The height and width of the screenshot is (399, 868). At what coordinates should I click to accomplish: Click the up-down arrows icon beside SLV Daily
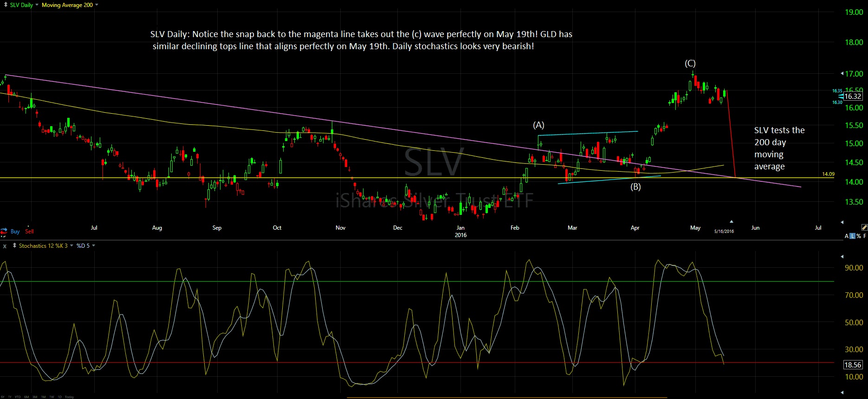tap(6, 5)
